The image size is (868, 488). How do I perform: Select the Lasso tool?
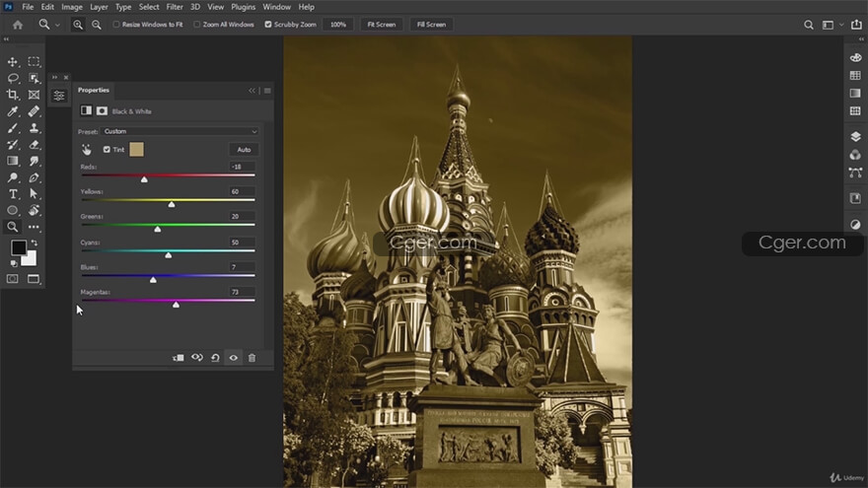pos(13,79)
